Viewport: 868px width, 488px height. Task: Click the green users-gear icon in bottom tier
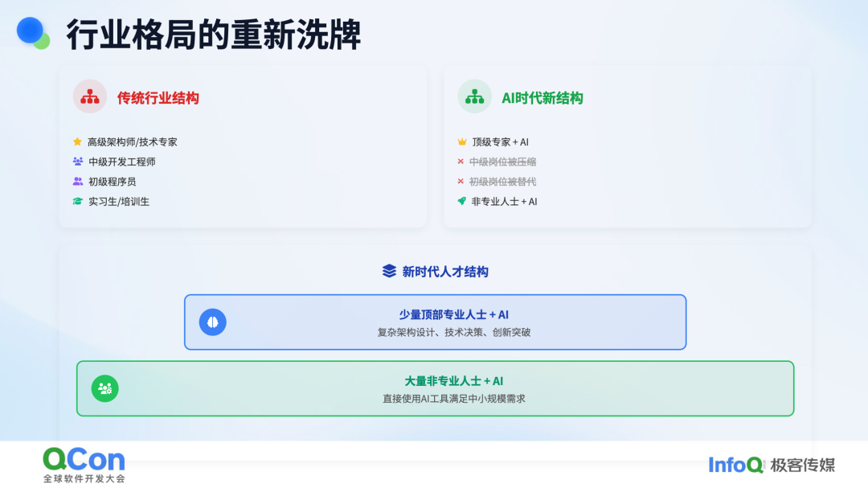(x=104, y=388)
